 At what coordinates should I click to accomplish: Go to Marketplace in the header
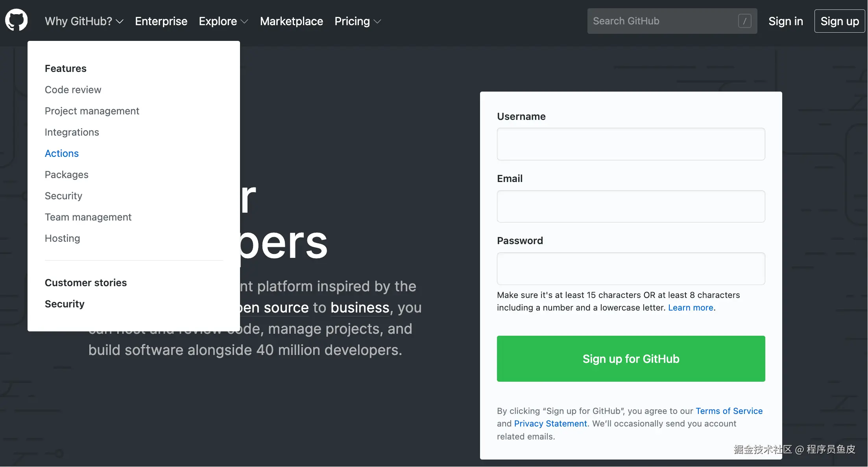click(291, 21)
